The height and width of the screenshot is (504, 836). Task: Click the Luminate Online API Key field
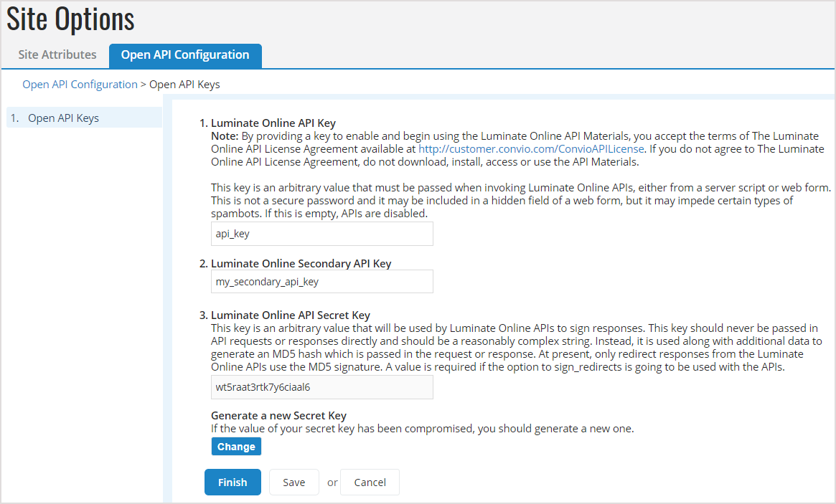[322, 234]
